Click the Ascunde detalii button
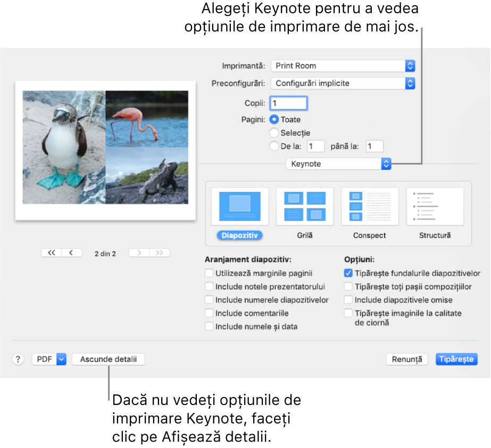Image resolution: width=491 pixels, height=448 pixels. (108, 359)
